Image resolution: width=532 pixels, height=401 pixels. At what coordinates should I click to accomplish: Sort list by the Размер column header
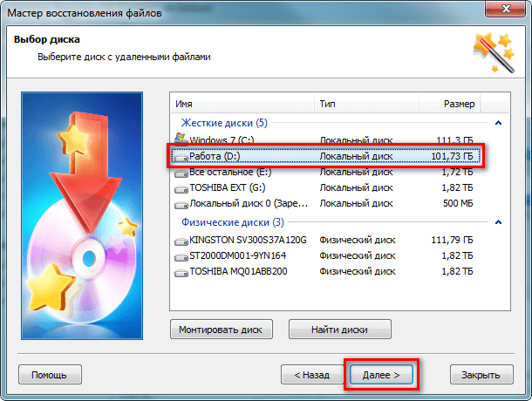pyautogui.click(x=450, y=104)
